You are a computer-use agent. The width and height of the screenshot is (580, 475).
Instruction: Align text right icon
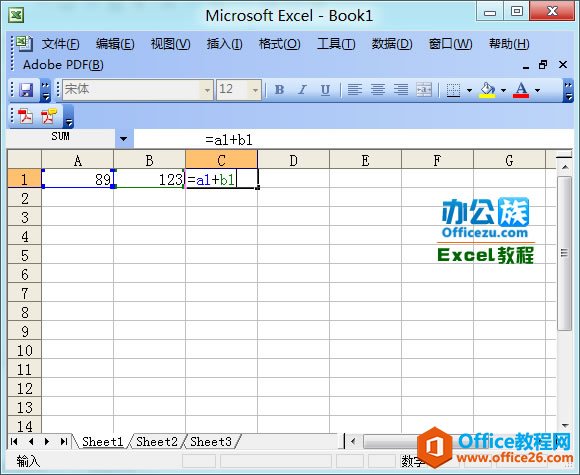pos(401,90)
